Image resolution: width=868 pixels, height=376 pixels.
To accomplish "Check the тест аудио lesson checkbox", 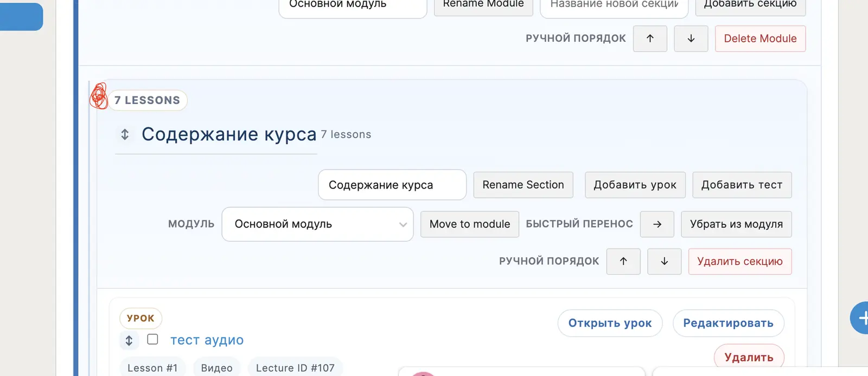I will pos(153,339).
